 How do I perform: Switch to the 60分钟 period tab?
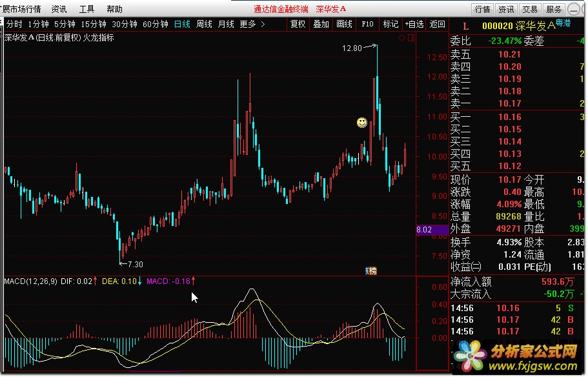156,25
